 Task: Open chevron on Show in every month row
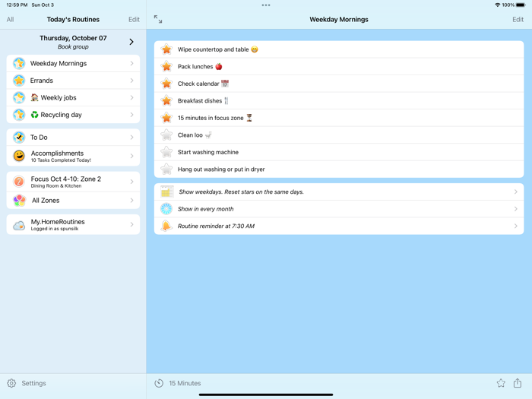[516, 209]
